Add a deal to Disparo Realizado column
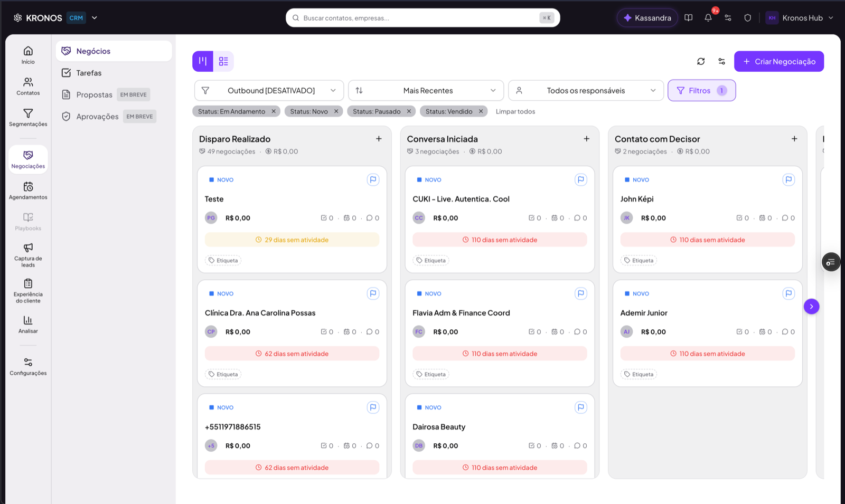Screen dimensions: 845x504 point(379,139)
